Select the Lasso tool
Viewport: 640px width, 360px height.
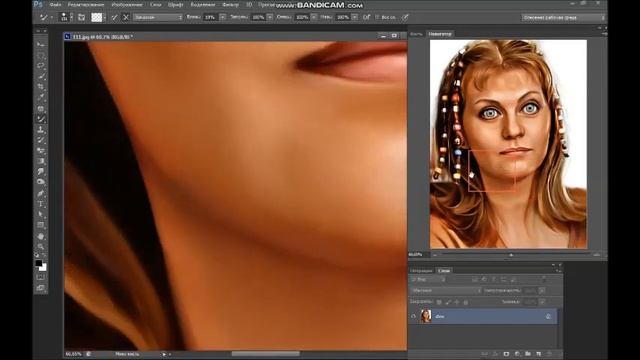tap(41, 65)
